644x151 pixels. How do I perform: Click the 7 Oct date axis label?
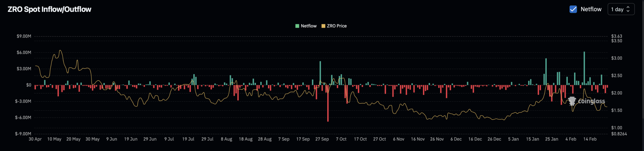(341, 139)
